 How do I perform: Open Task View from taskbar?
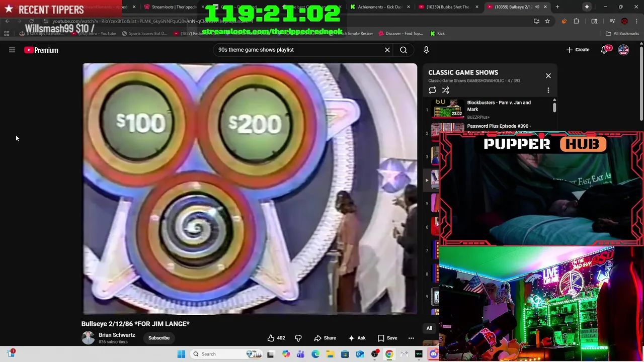270,354
